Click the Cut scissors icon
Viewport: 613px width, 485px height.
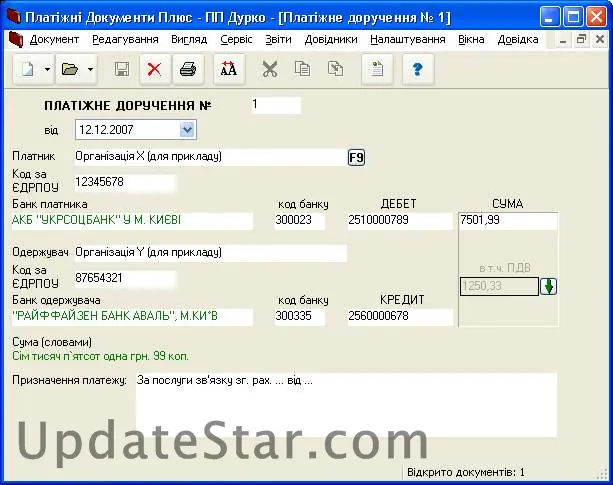click(x=270, y=70)
